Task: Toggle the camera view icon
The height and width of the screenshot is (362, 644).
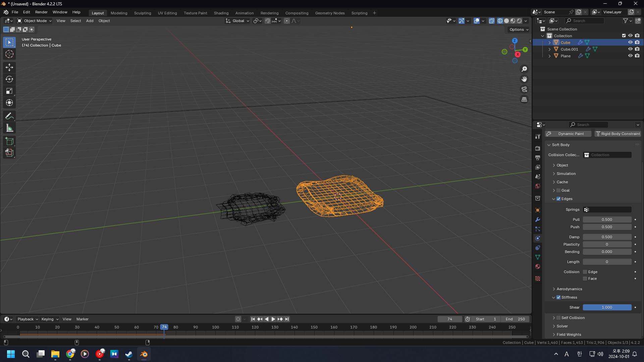Action: tap(524, 89)
